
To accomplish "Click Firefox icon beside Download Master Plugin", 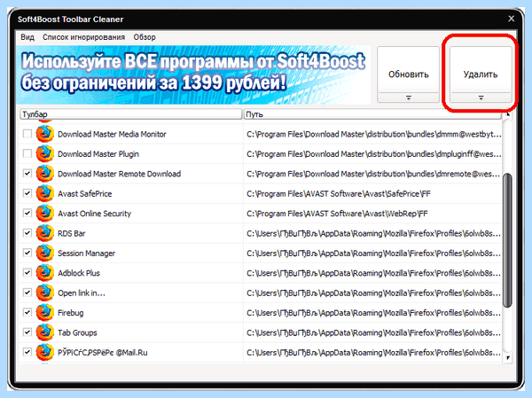I will pyautogui.click(x=45, y=153).
